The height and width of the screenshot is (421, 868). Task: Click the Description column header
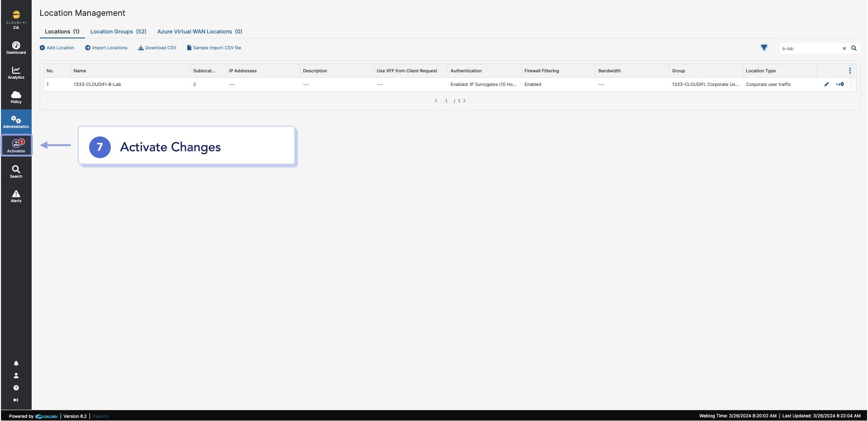tap(337, 71)
